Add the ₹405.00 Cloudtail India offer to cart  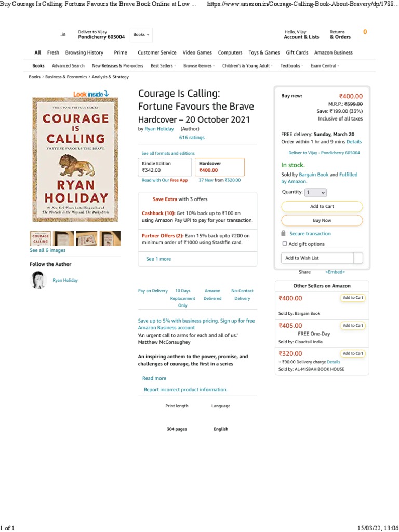(353, 326)
